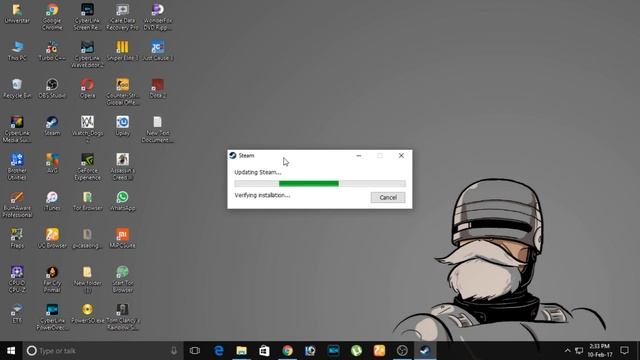This screenshot has width=640, height=360.
Task: Select UC Browser desktop shortcut
Action: click(x=52, y=238)
